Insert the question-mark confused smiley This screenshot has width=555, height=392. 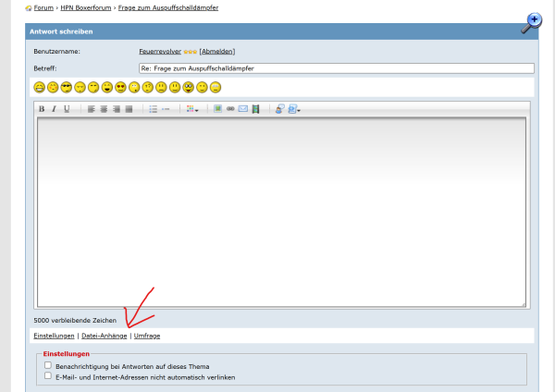click(x=148, y=88)
